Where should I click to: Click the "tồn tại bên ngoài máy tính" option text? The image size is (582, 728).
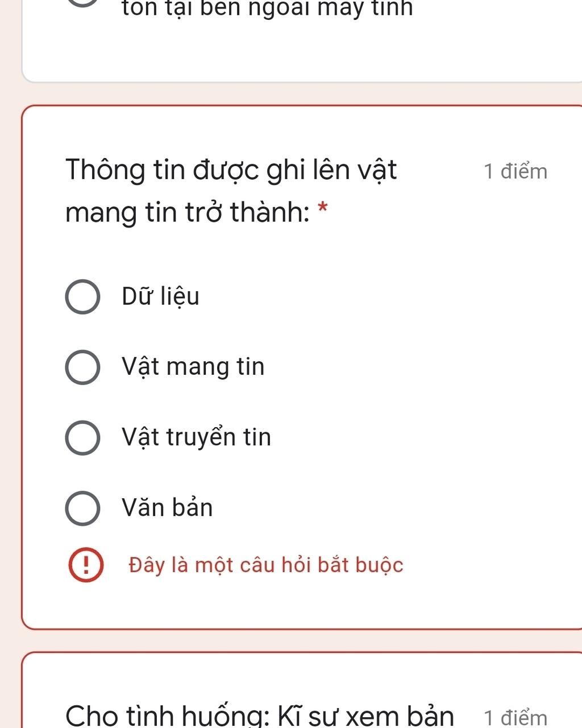pos(267,9)
